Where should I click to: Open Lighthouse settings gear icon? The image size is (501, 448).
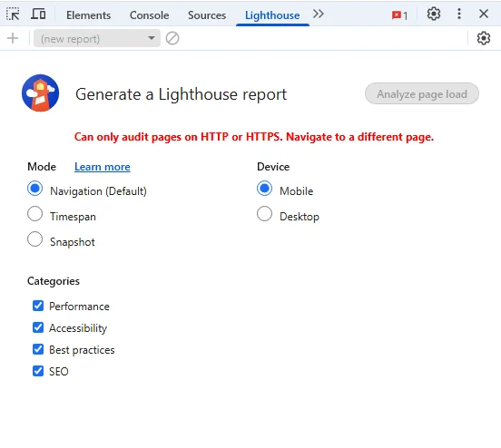(x=484, y=38)
